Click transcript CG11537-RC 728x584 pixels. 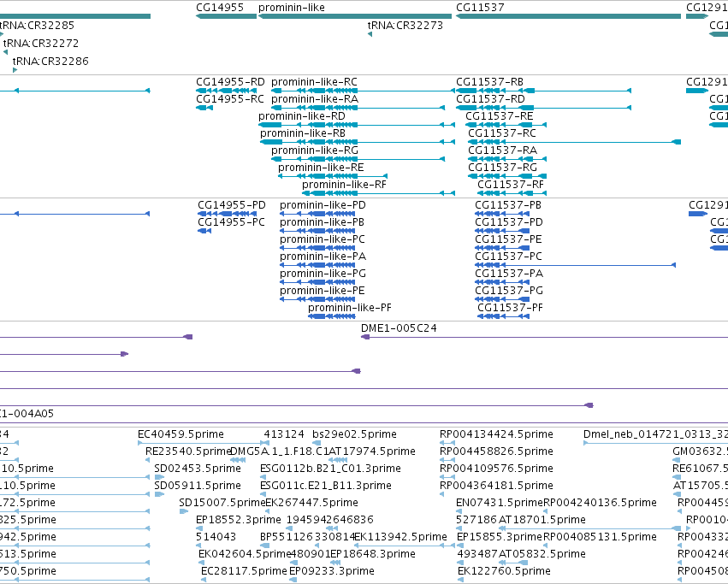(x=502, y=133)
